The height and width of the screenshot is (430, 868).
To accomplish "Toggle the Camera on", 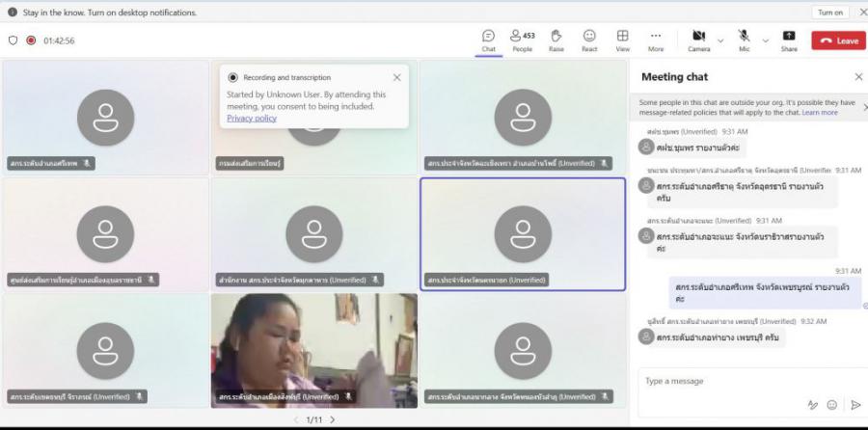I will 698,40.
